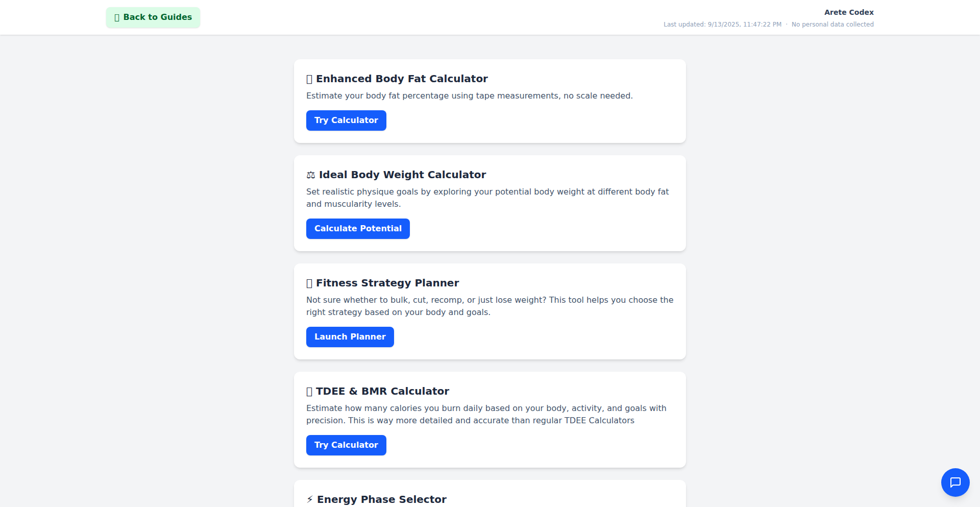Select the Enhanced Body Fat Calculator heading
Screen dimensions: 980x507
coord(402,79)
